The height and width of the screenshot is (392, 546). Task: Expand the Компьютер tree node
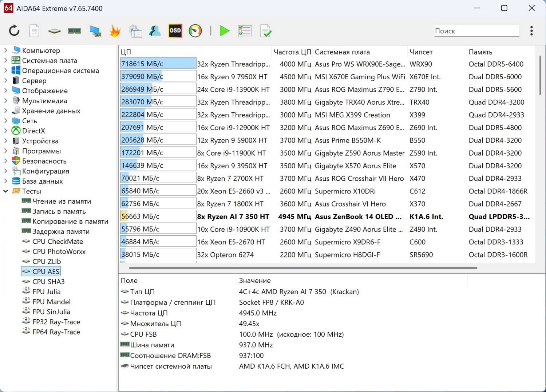coord(5,50)
